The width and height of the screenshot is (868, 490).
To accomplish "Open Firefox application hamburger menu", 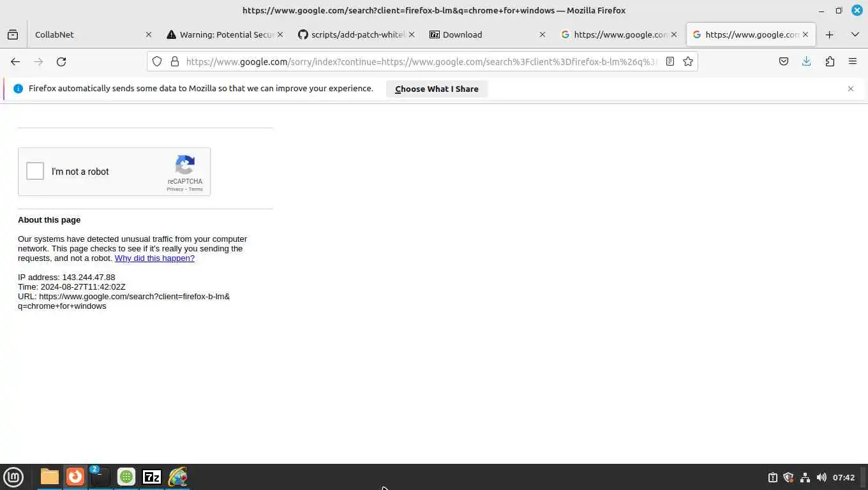I will pos(852,61).
